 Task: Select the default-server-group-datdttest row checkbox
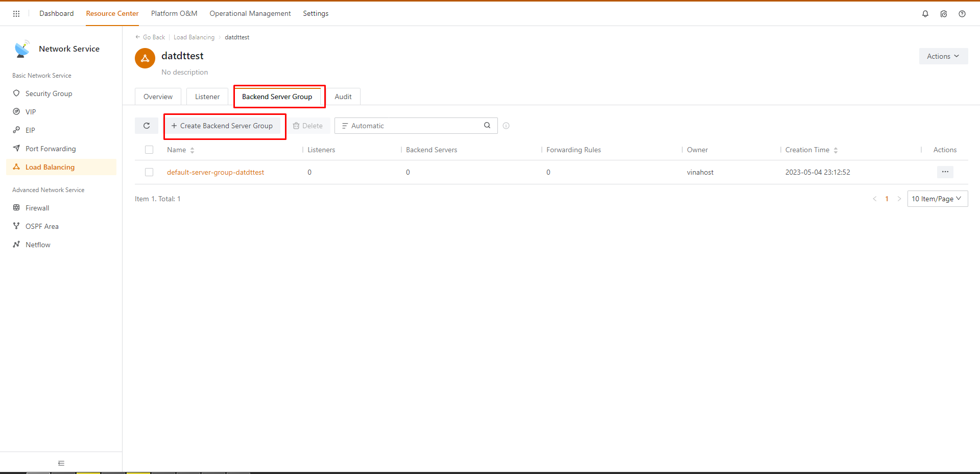coord(149,172)
